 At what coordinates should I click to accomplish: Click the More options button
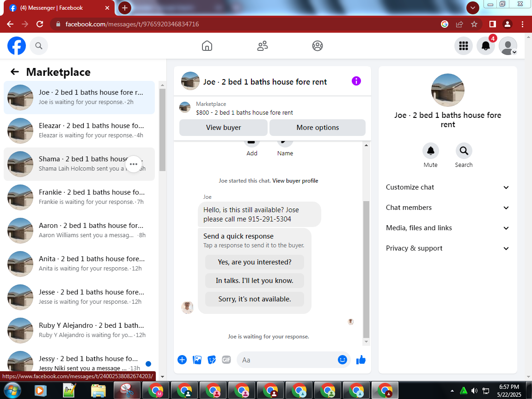pyautogui.click(x=318, y=128)
